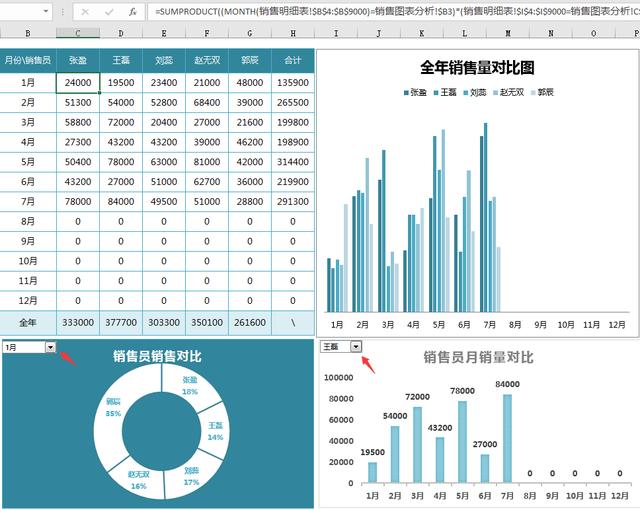Click the 张盈 18% donut slice
This screenshot has height=510, width=640.
(x=189, y=385)
